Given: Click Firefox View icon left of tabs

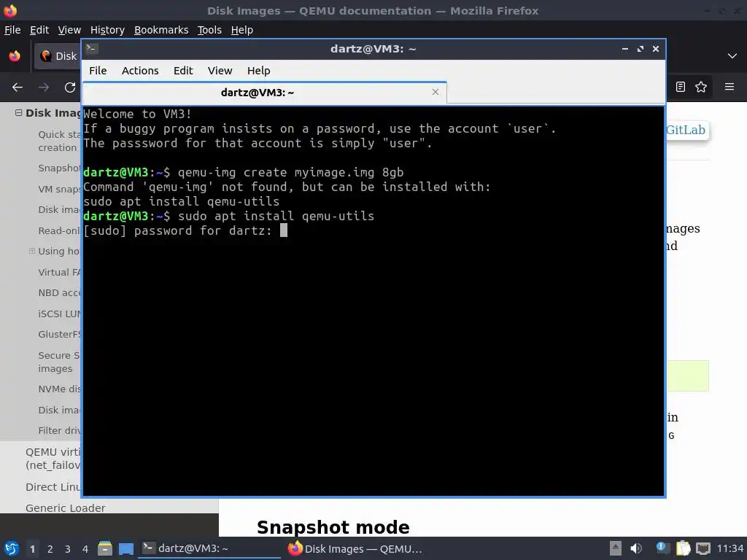Looking at the screenshot, I should tap(15, 56).
